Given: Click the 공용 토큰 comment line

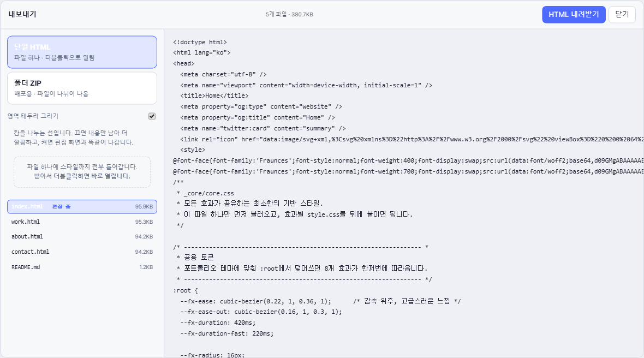Looking at the screenshot, I should click(x=195, y=258).
